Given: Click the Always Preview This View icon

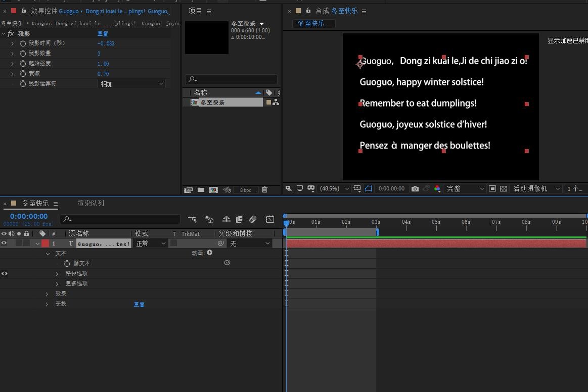Looking at the screenshot, I should click(289, 188).
